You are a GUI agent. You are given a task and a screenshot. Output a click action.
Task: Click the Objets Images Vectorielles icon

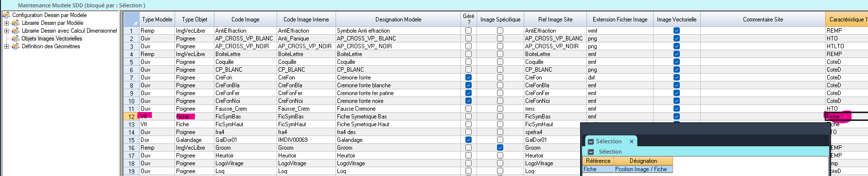[x=16, y=39]
